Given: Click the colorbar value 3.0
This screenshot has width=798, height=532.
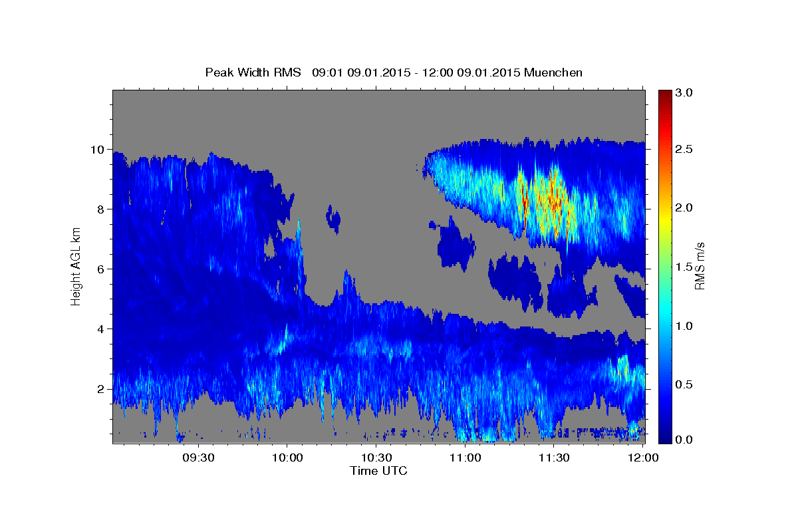Looking at the screenshot, I should coord(685,93).
